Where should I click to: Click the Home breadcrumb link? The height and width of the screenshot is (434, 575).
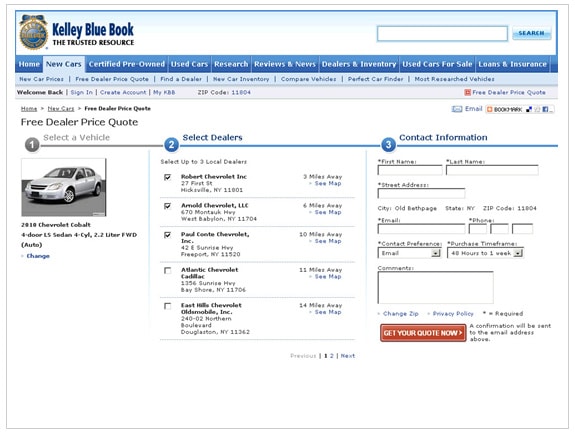(29, 109)
